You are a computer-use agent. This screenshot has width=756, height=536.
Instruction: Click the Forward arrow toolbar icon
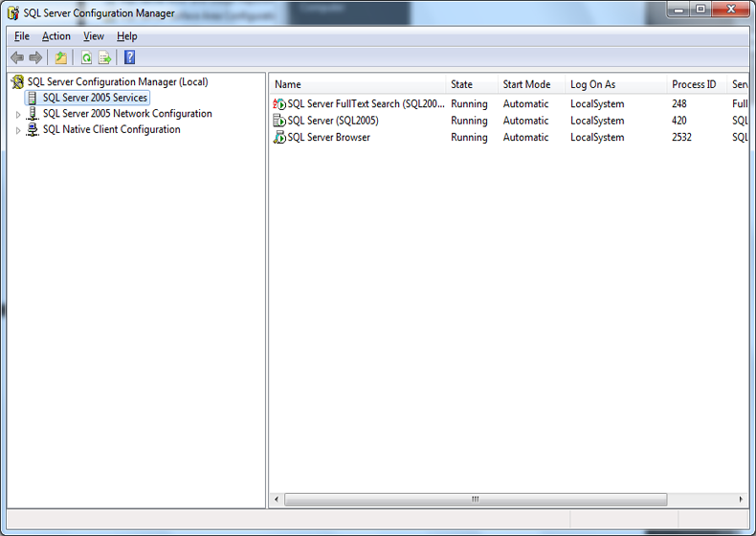click(x=35, y=57)
